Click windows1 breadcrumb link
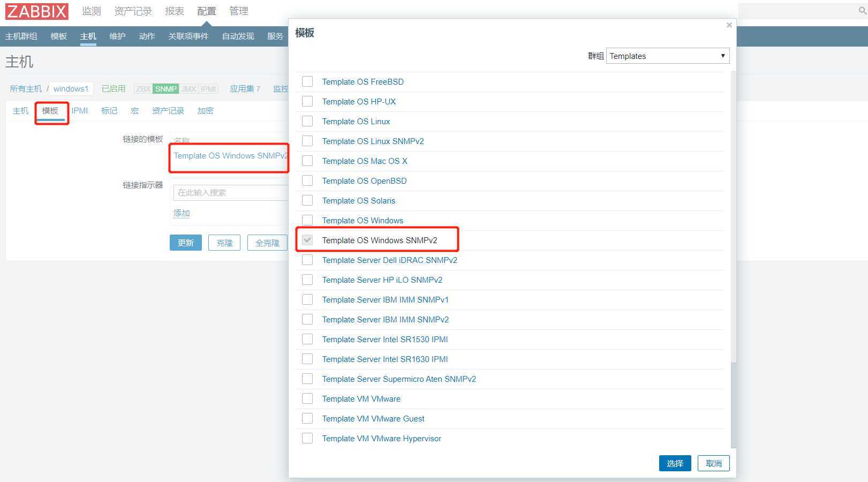This screenshot has width=868, height=482. [x=71, y=88]
